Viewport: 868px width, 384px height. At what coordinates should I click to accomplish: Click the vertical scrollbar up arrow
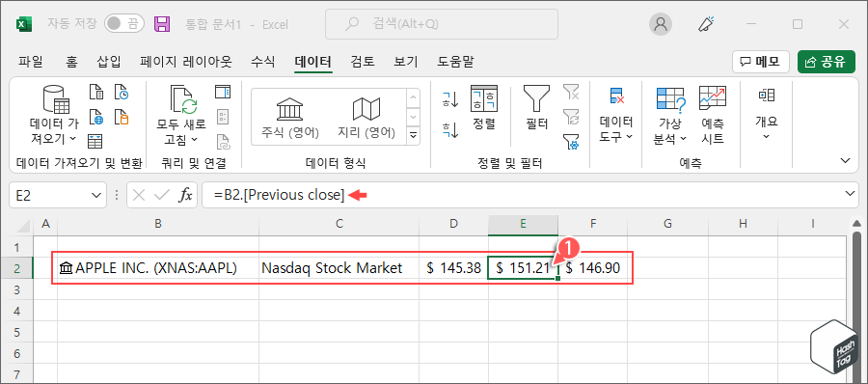pos(857,224)
